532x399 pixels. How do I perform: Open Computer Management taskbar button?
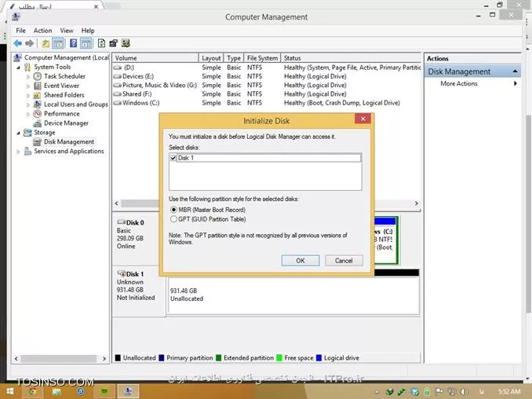(128, 391)
